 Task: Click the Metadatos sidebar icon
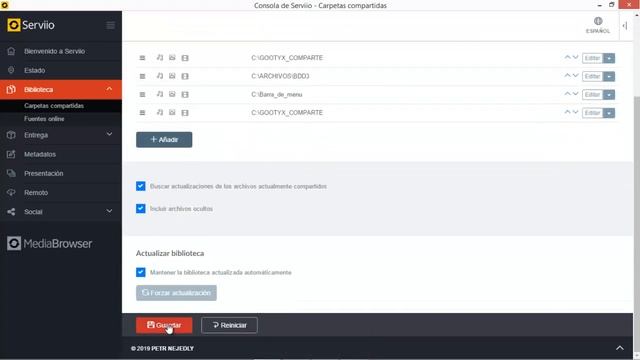point(11,154)
